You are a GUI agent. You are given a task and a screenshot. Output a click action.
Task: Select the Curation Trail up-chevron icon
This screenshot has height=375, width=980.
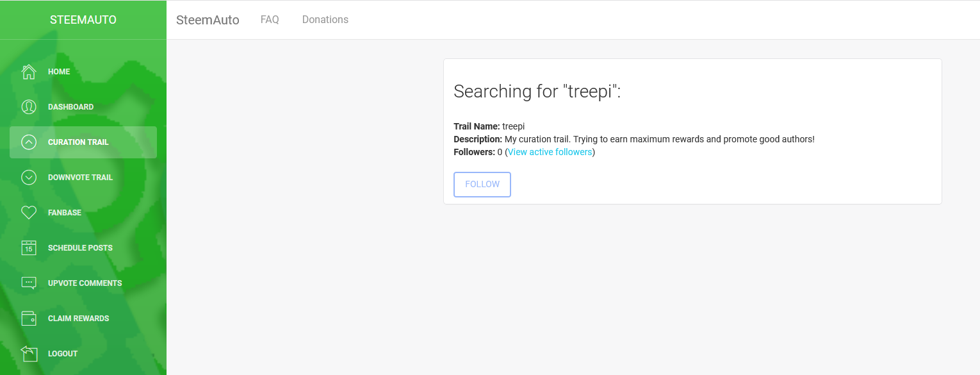tap(29, 142)
